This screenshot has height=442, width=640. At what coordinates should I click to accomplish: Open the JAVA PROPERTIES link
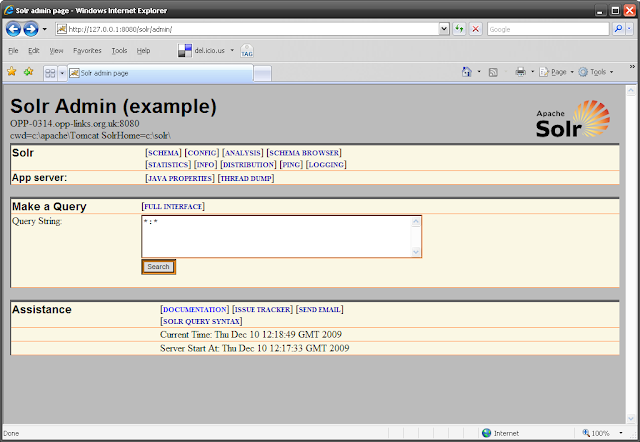pyautogui.click(x=180, y=178)
